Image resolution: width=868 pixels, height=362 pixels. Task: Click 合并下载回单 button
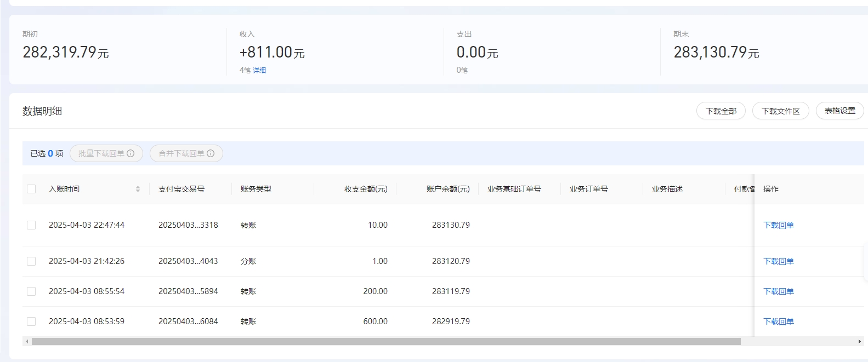click(181, 153)
